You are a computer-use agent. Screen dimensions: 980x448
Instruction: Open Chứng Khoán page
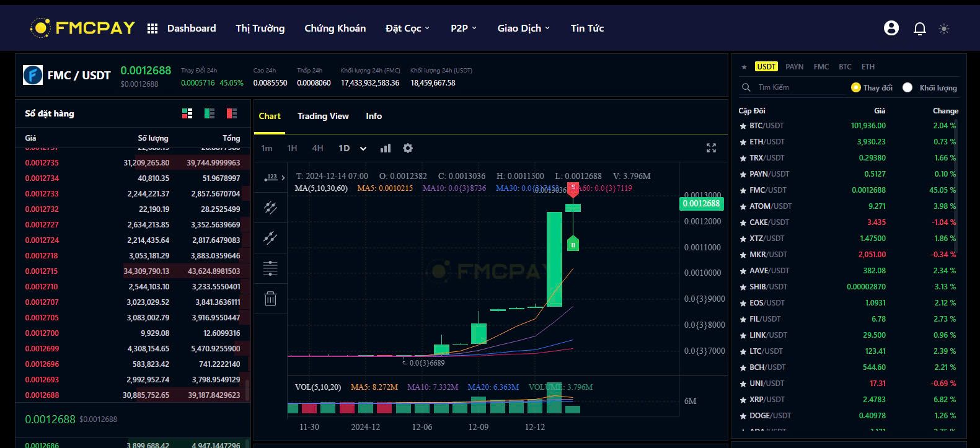click(335, 29)
